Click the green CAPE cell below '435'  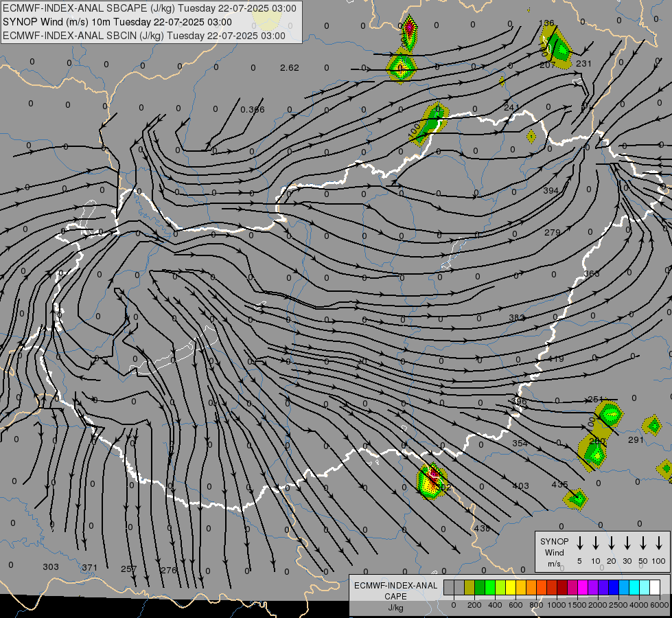click(576, 499)
